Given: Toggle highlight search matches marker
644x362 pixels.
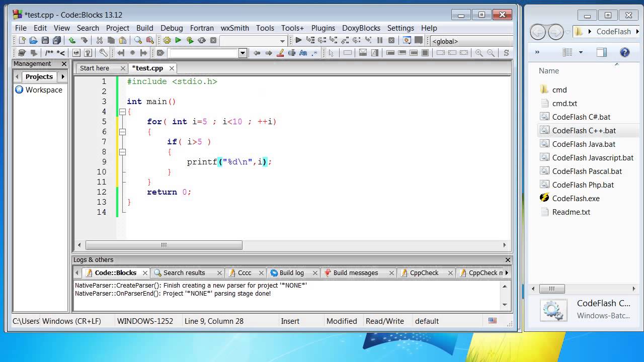Looking at the screenshot, I should click(280, 53).
